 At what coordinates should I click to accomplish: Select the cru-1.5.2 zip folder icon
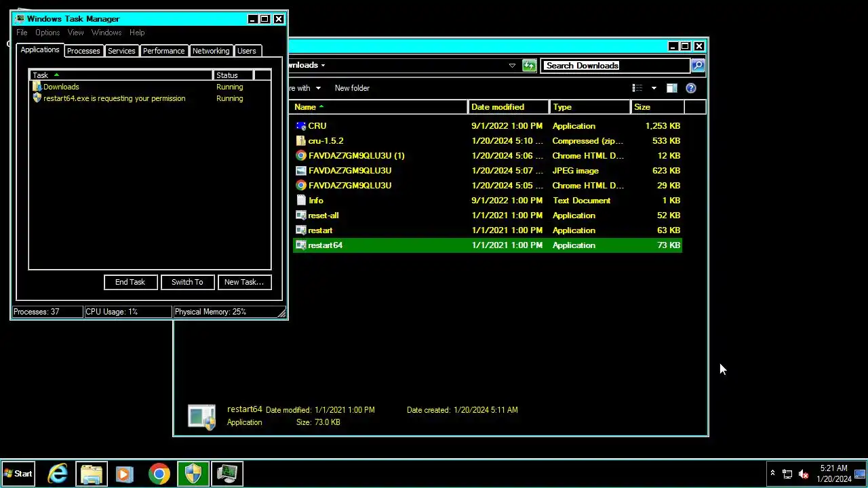(x=301, y=141)
